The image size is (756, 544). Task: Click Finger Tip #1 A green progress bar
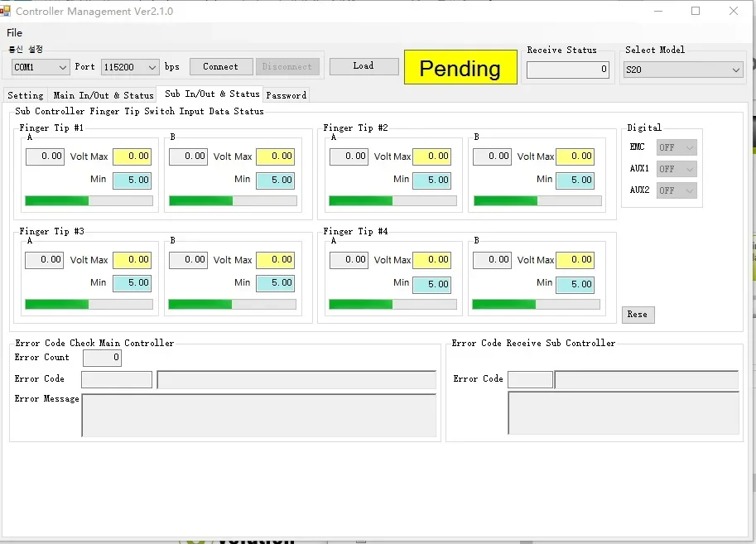pyautogui.click(x=89, y=200)
